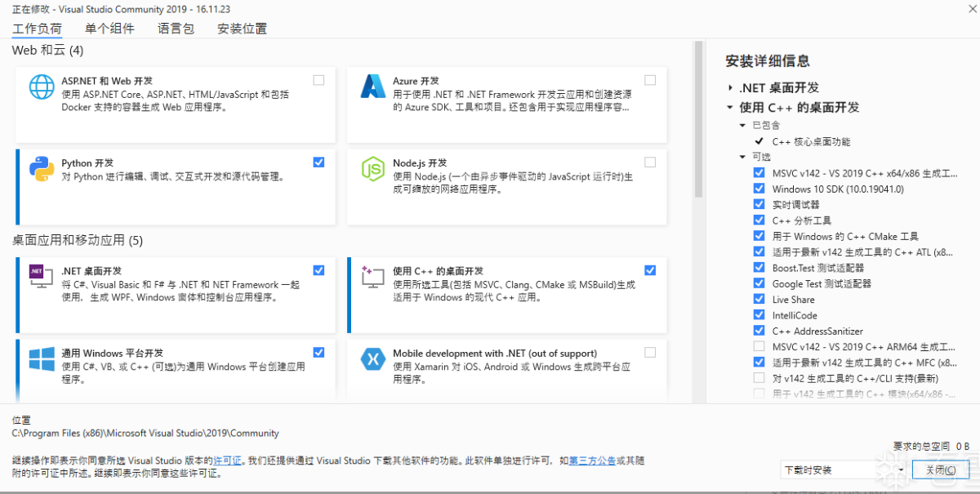Click the 要求的总空间 0 B label
This screenshot has width=980, height=494.
click(931, 446)
